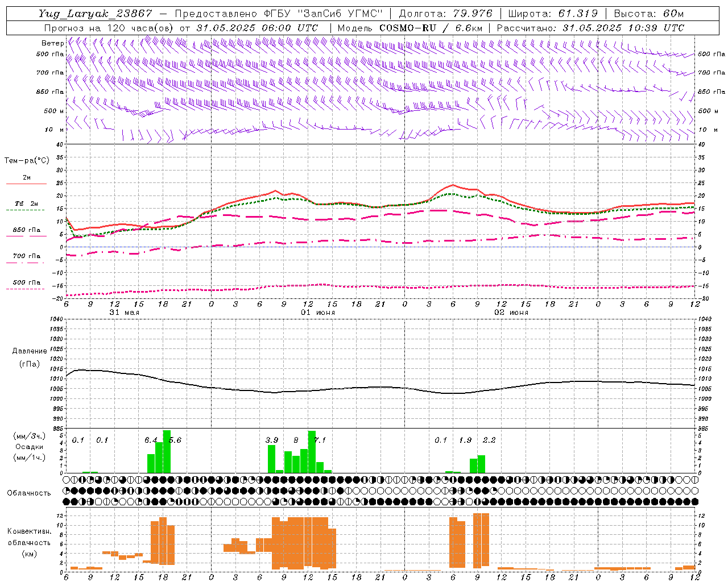
Task: Select the Облачность cloudiness row label
Action: coord(29,493)
